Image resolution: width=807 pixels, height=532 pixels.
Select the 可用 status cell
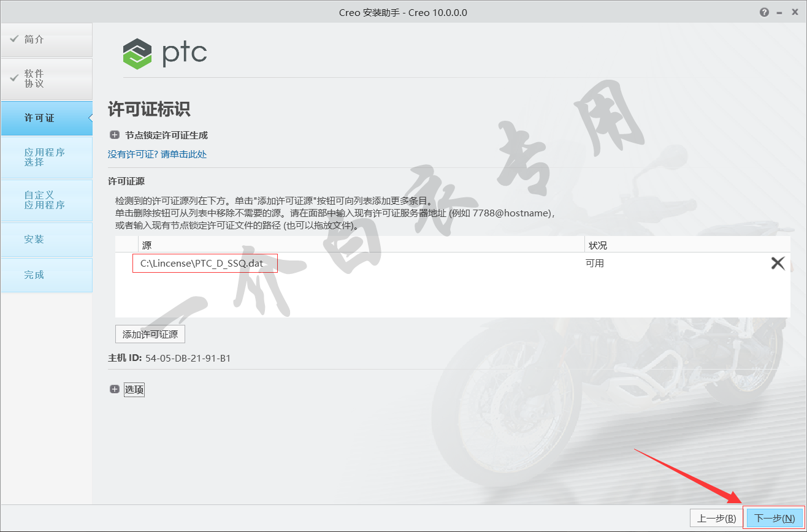(x=596, y=264)
